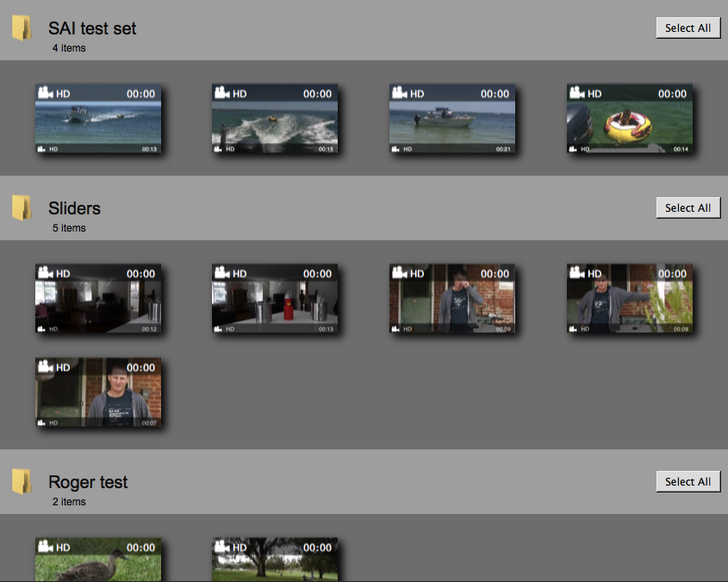Click the "2 items" count label
The width and height of the screenshot is (728, 582).
[69, 502]
